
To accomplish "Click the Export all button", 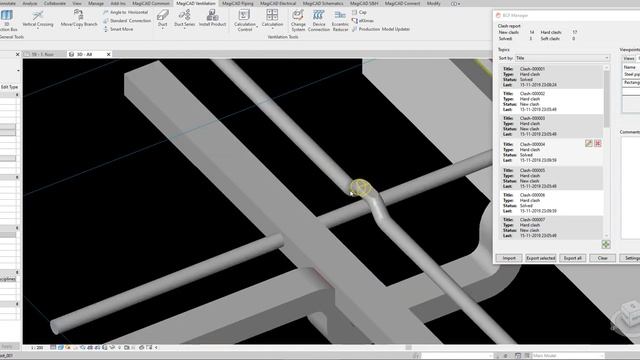I will pos(572,258).
